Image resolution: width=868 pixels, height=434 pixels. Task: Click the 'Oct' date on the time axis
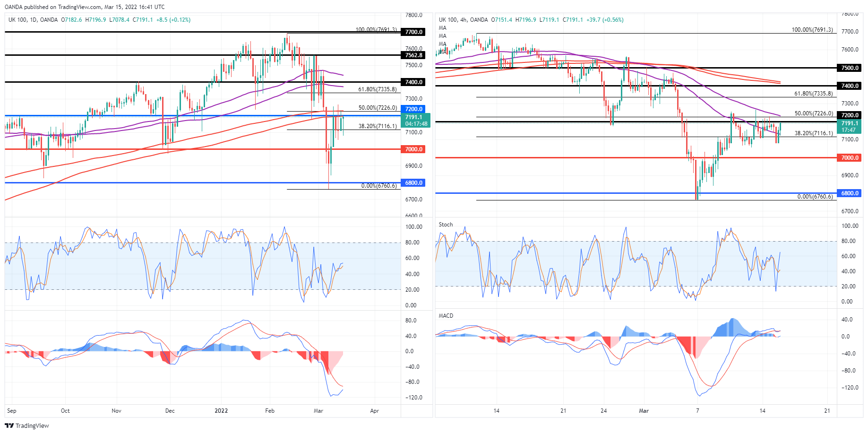tap(65, 411)
